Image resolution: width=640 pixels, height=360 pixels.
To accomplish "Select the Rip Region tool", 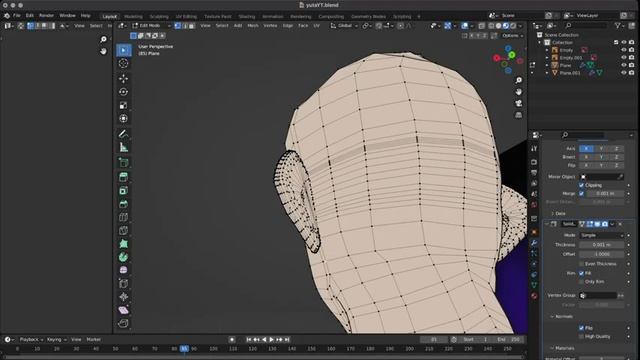I will pyautogui.click(x=123, y=323).
